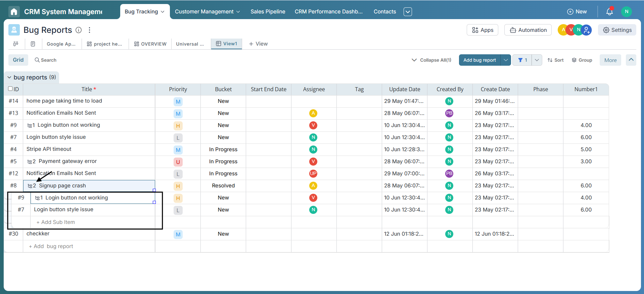Screen dimensions: 644x294
Task: Select the View1 tab
Action: (226, 44)
